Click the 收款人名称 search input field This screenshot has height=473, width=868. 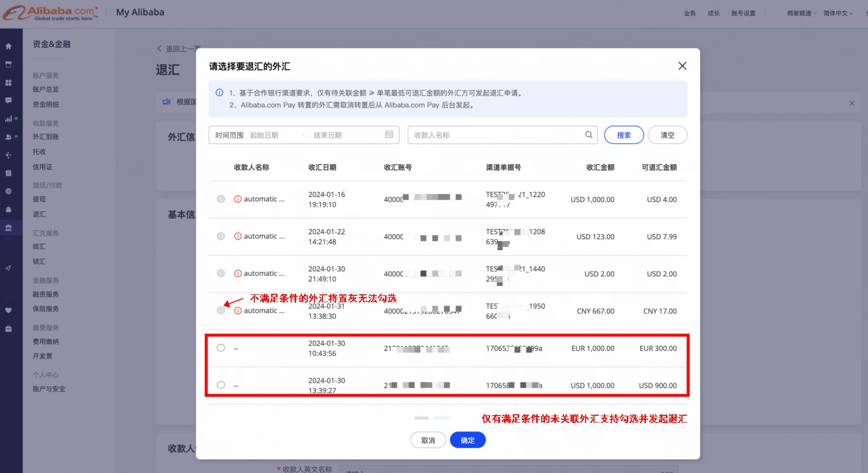tap(497, 135)
